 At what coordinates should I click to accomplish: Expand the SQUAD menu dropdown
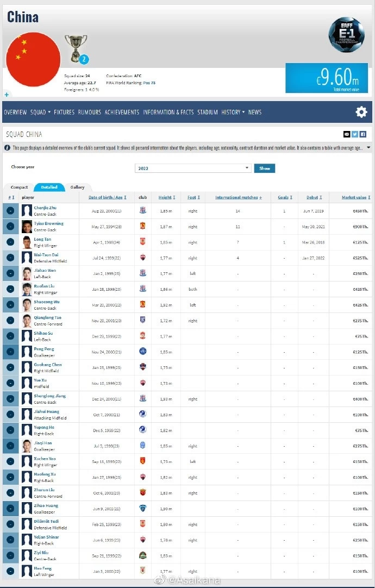[40, 112]
